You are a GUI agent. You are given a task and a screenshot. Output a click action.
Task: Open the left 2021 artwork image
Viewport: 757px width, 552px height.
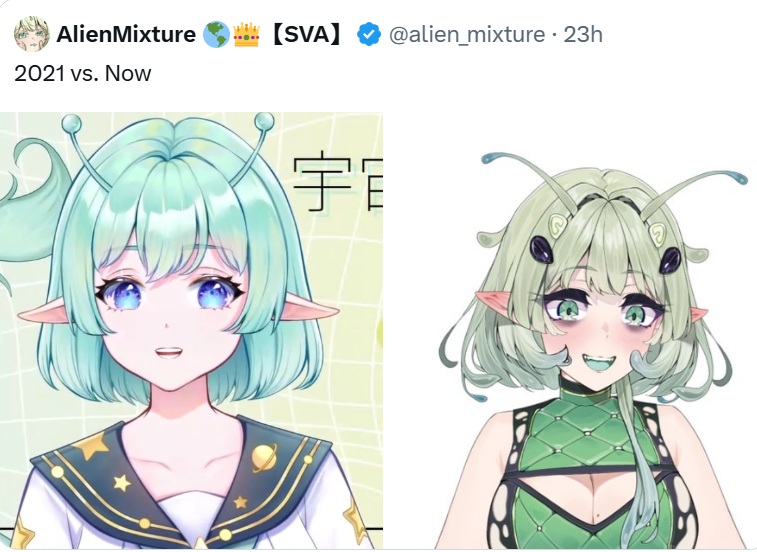pos(191,330)
